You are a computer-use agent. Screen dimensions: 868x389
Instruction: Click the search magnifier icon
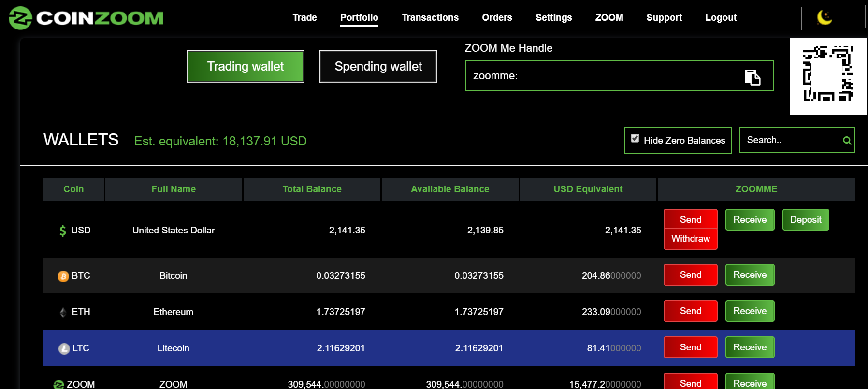click(x=847, y=141)
